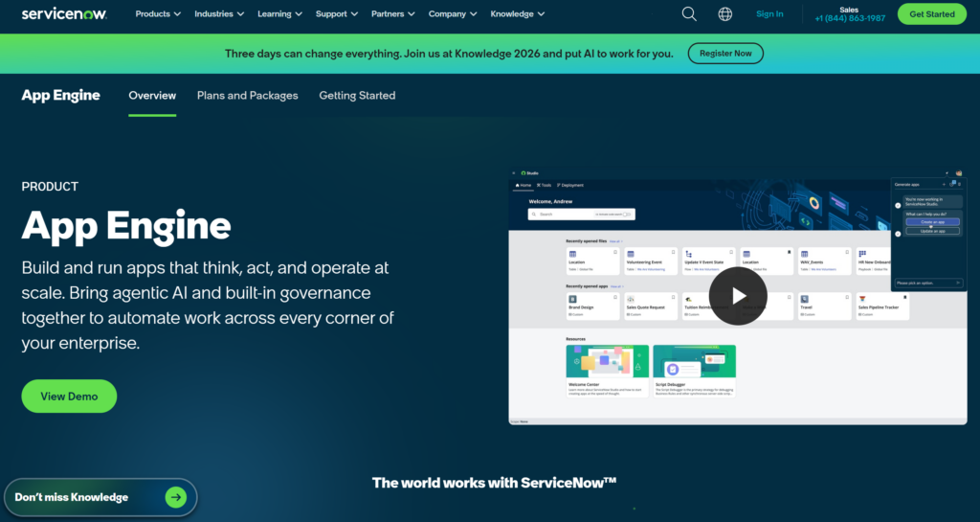Click the ServiceNow logo
Screen dimensions: 980x522
(64, 14)
